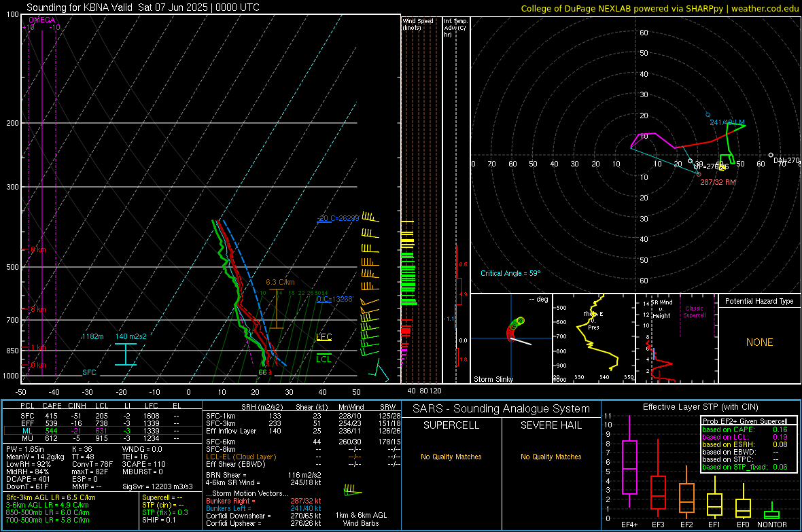This screenshot has width=802, height=532.
Task: Select the 6.3 C/km lapse rate annotation
Action: [280, 282]
